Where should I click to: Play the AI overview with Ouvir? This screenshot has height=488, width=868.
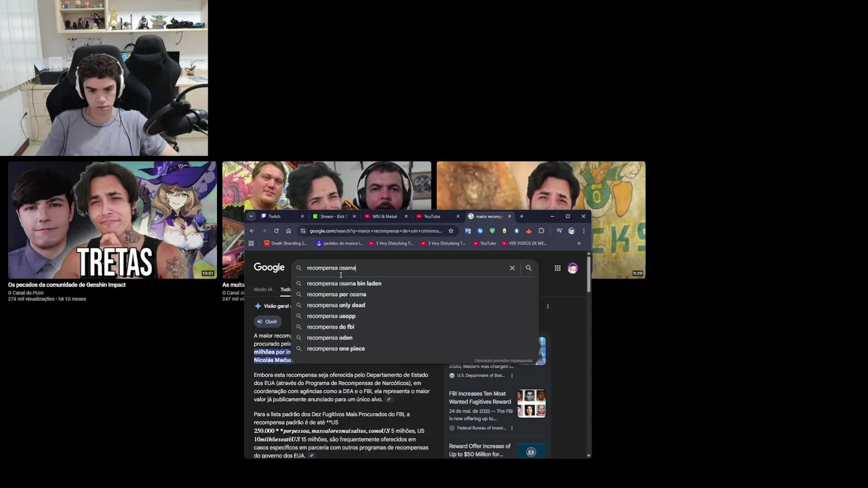(267, 321)
